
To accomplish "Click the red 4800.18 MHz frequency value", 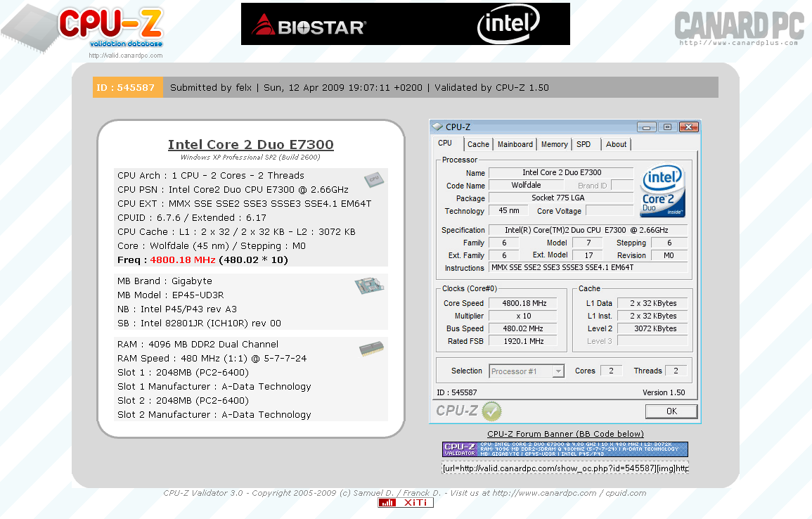I will 183,260.
